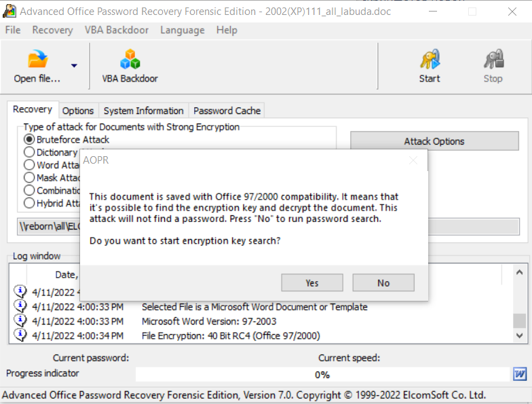Expand the Open file dropdown arrow
The width and height of the screenshot is (532, 404).
75,65
